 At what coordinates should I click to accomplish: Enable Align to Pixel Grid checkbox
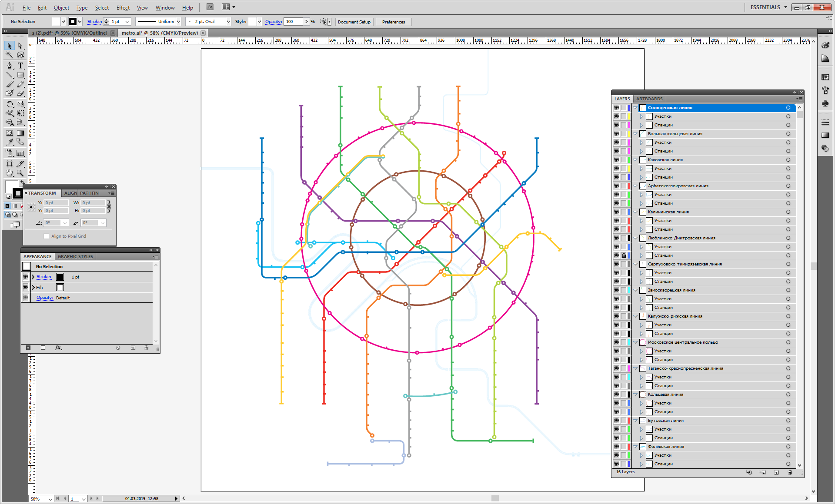click(47, 236)
